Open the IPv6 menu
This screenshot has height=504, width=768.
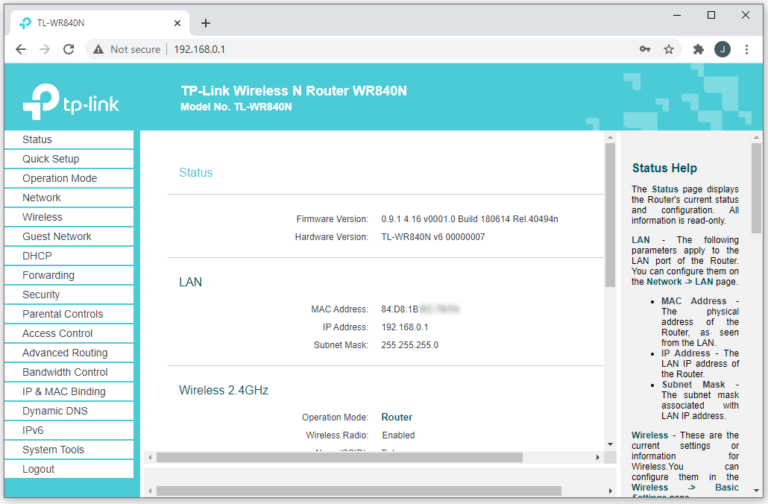[x=69, y=431]
